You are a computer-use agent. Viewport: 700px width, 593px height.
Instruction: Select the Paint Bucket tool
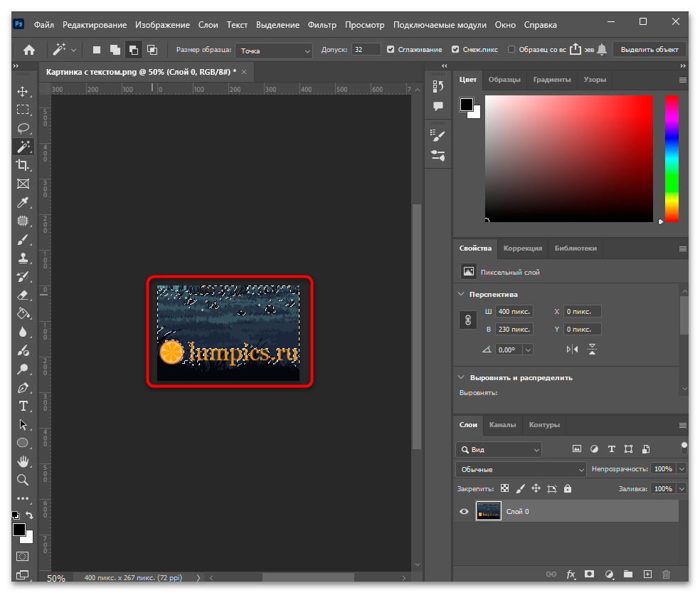pos(23,314)
